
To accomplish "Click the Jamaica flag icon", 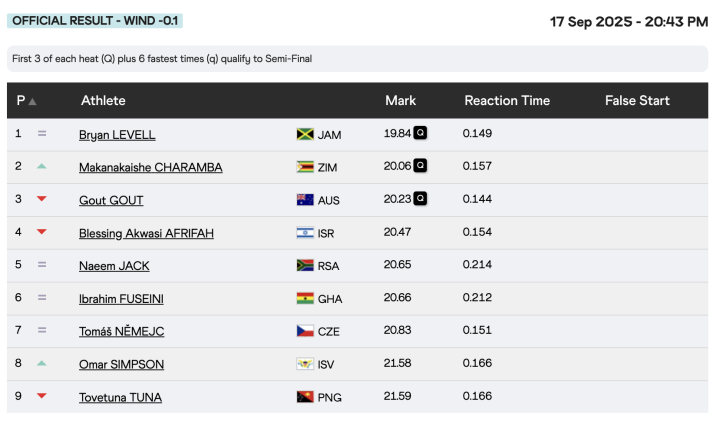I will (305, 135).
